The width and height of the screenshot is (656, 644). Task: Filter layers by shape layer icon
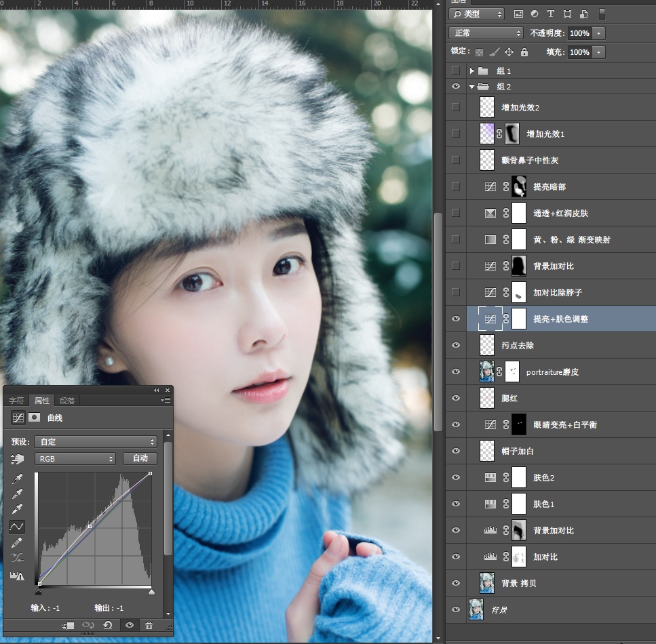[567, 14]
